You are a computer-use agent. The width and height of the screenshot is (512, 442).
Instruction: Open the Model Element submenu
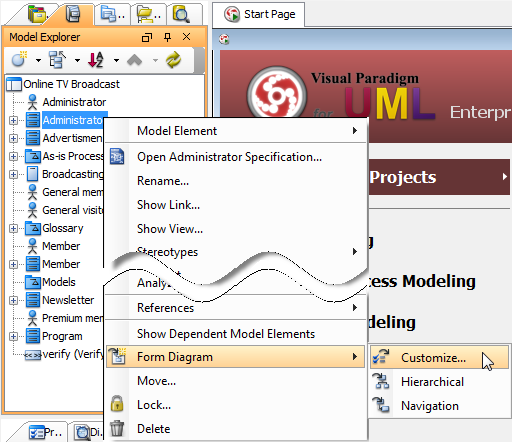(235, 131)
